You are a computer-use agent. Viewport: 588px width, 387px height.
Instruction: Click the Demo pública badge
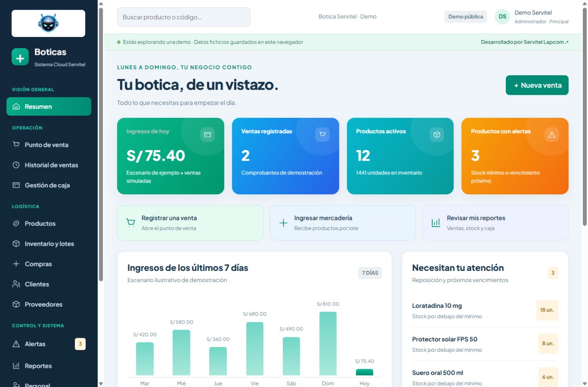click(x=466, y=17)
